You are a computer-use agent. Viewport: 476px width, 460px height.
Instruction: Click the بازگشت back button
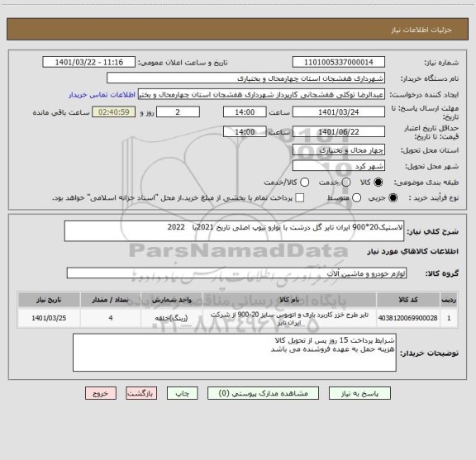(141, 393)
